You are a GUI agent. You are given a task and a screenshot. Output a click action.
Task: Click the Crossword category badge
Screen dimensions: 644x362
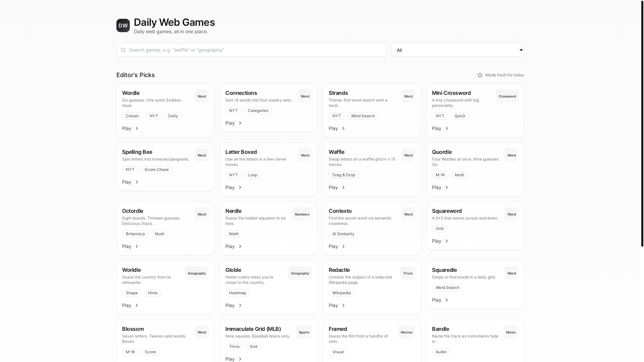[507, 96]
